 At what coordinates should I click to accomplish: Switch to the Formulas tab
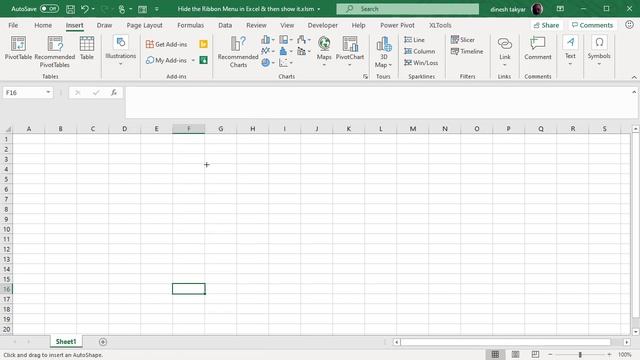(x=190, y=25)
